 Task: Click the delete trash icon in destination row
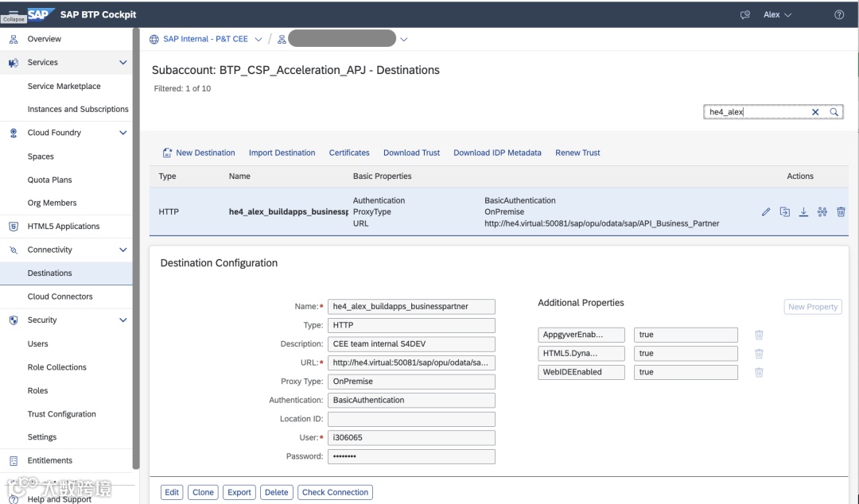(841, 211)
